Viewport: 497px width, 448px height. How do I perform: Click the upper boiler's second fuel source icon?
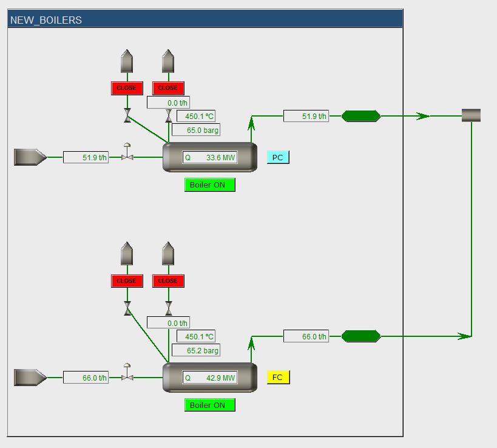tap(168, 62)
